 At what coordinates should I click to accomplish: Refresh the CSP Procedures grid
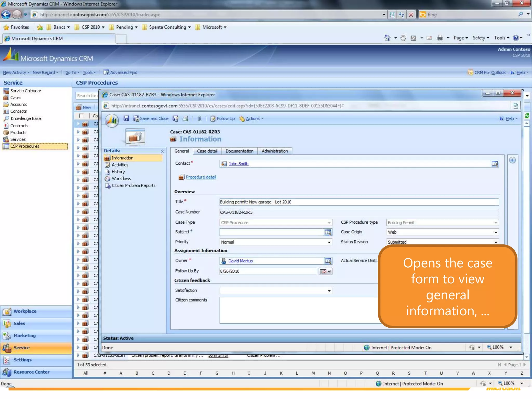[527, 116]
